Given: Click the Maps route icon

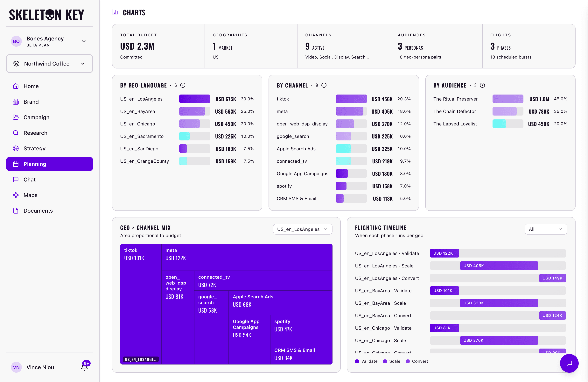Looking at the screenshot, I should tap(16, 195).
